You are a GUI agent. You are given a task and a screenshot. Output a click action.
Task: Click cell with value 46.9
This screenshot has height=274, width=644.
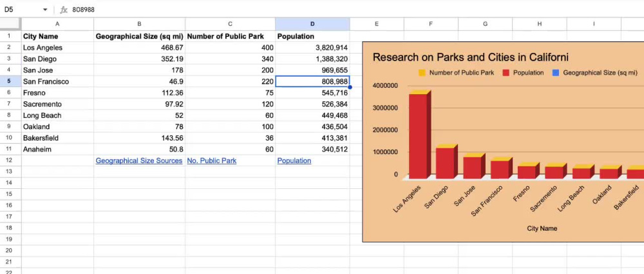pyautogui.click(x=139, y=81)
